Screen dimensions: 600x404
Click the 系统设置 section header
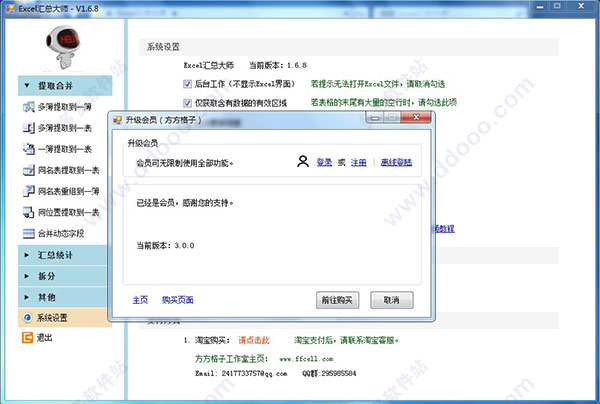click(x=163, y=47)
